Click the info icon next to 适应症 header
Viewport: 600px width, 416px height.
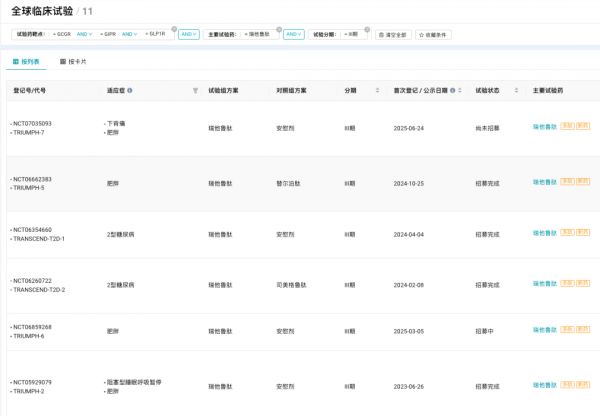tap(130, 90)
